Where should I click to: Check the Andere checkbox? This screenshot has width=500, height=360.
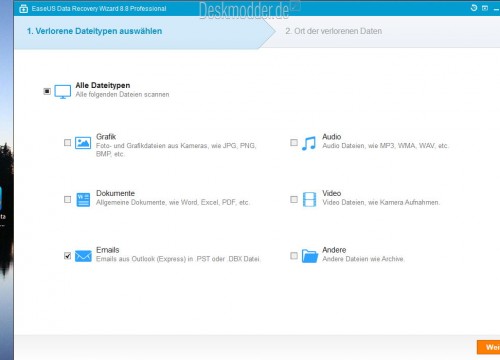click(294, 256)
